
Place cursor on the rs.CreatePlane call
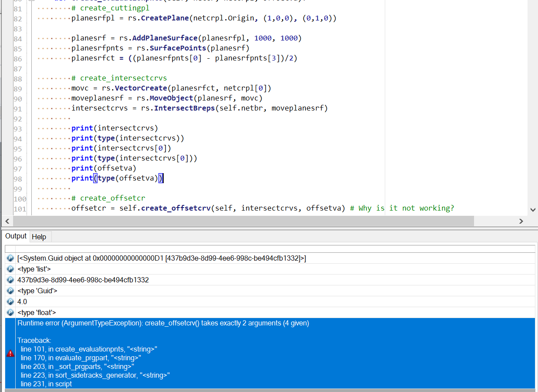point(159,18)
